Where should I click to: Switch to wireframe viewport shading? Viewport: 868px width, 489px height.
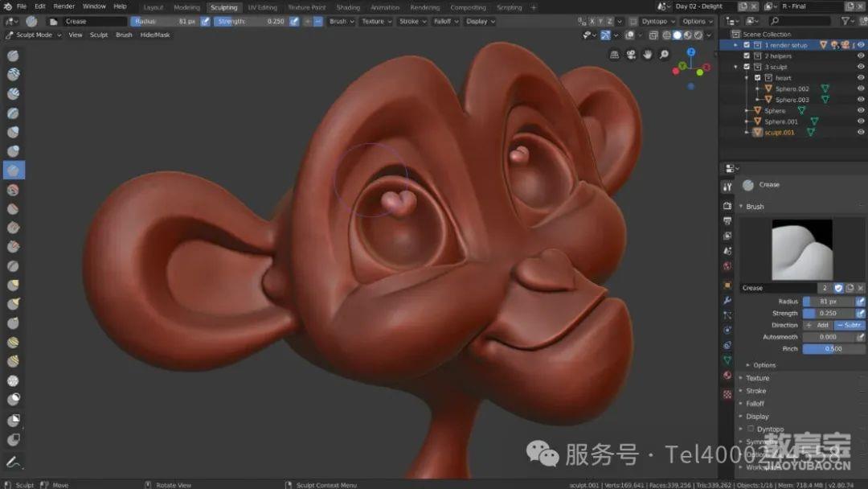(666, 35)
